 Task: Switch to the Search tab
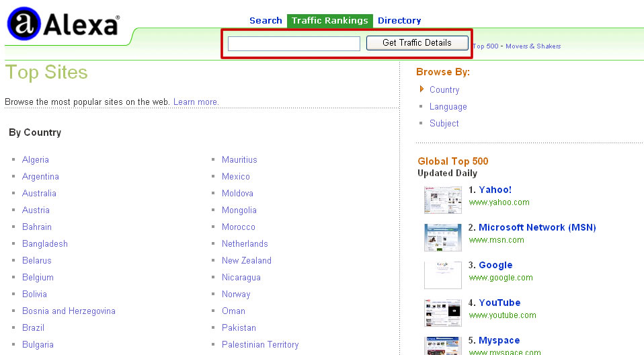tap(266, 21)
